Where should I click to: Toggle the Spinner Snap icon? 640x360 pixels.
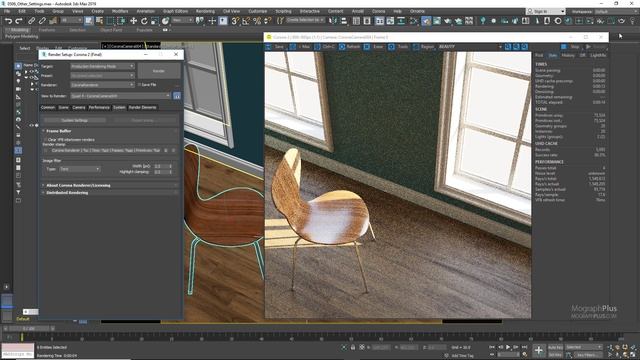click(x=267, y=21)
